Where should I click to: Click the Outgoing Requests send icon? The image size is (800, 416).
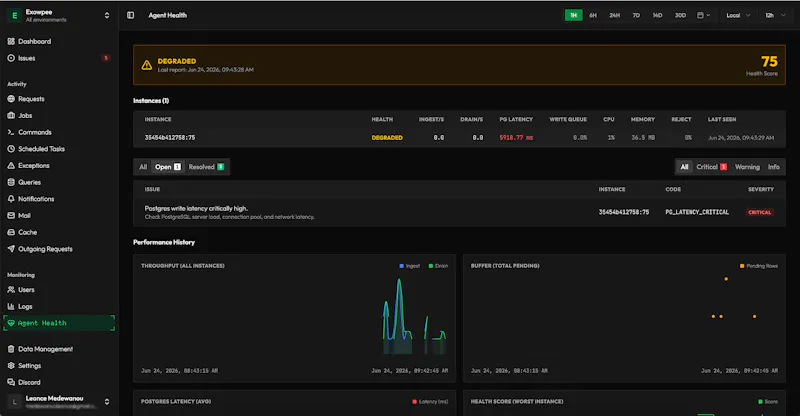click(11, 249)
